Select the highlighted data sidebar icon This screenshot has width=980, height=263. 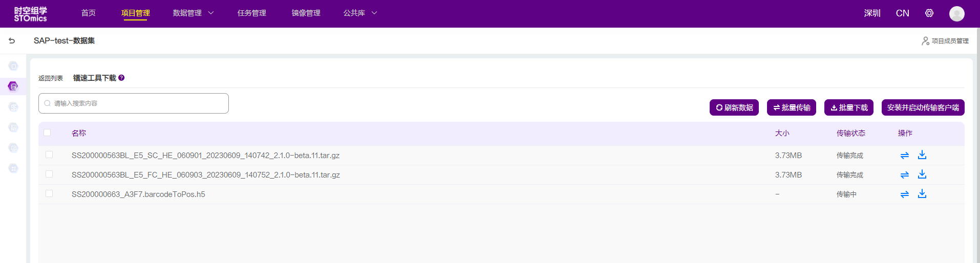click(x=13, y=86)
